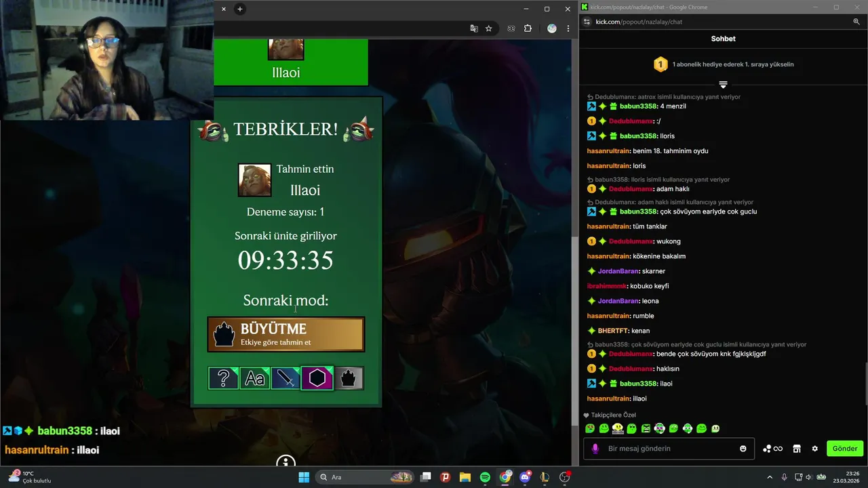
Task: Open File Explorer from the taskbar
Action: pos(465,477)
